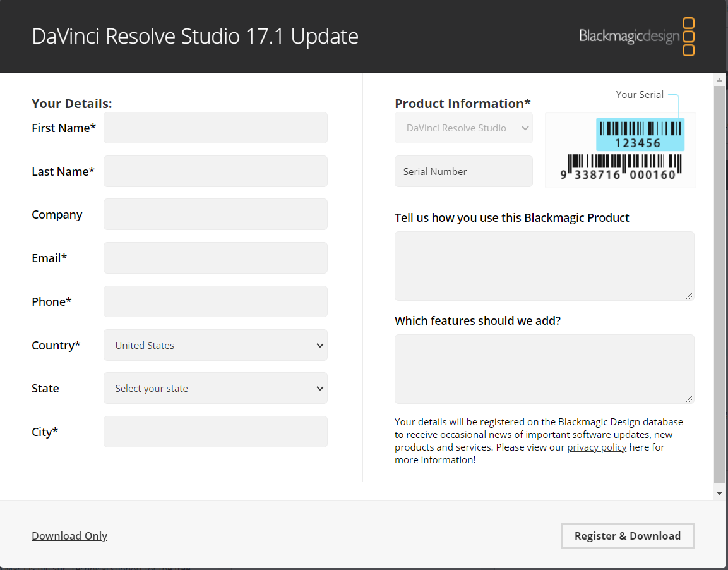Click the 'Your Serial' label
Image resolution: width=728 pixels, height=570 pixels.
click(640, 95)
